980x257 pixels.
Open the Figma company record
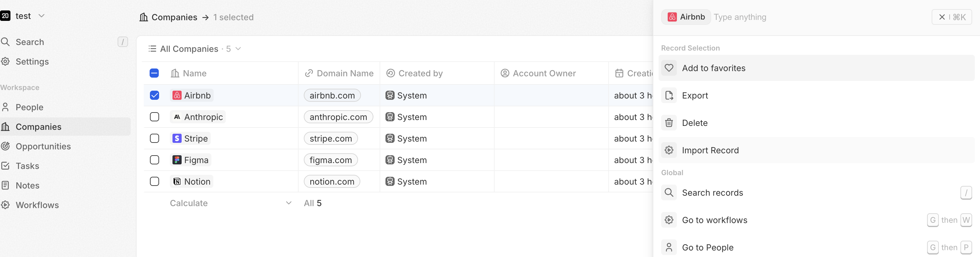(190, 160)
